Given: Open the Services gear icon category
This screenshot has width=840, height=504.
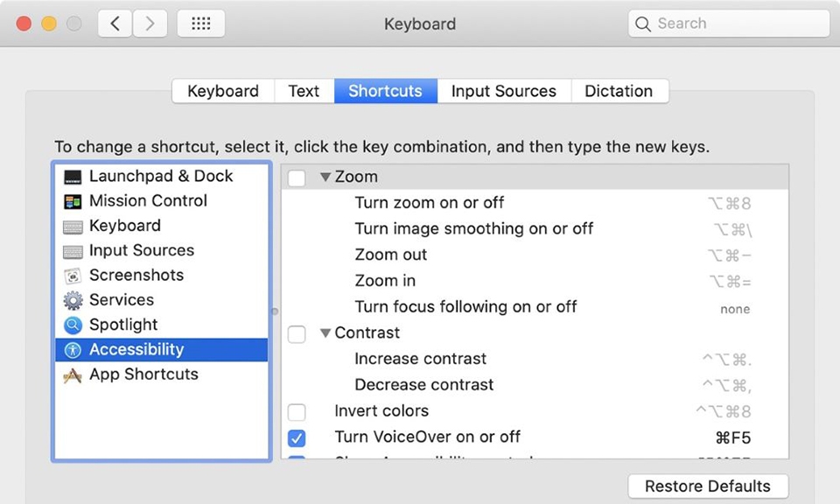Looking at the screenshot, I should click(x=73, y=300).
